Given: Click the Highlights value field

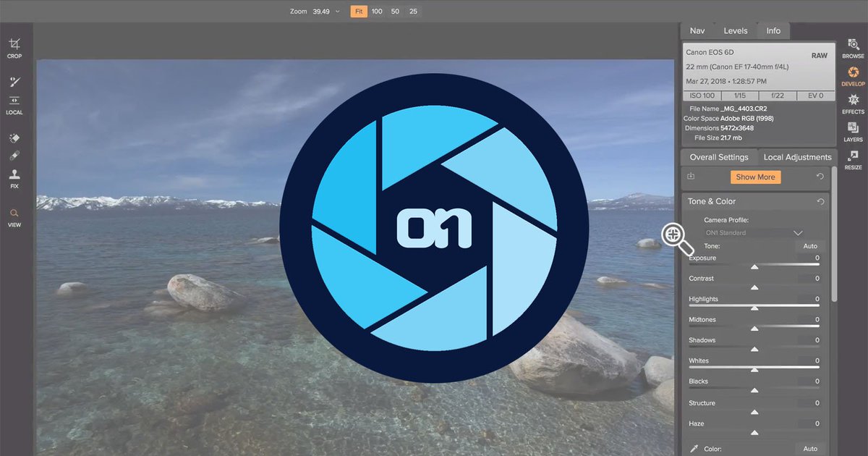Looking at the screenshot, I should click(810, 299).
